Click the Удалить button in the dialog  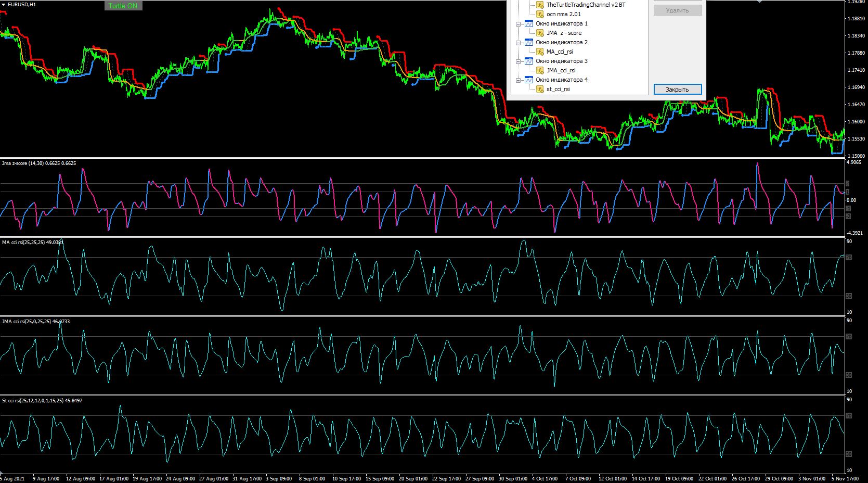(x=677, y=10)
